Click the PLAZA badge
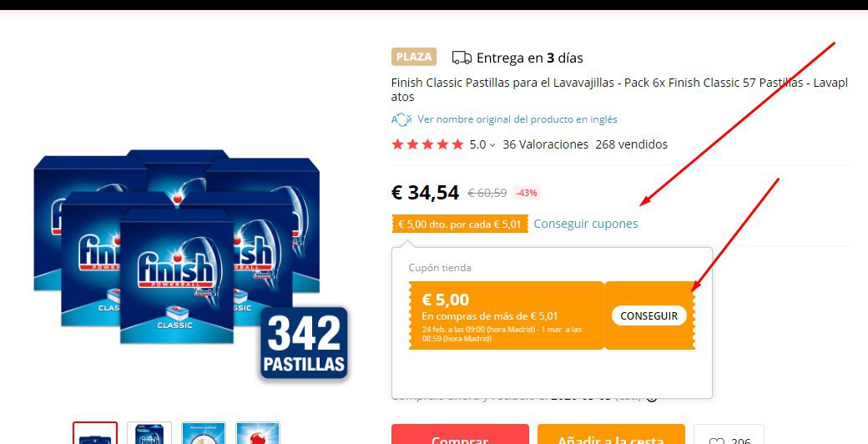This screenshot has width=868, height=444. tap(414, 57)
